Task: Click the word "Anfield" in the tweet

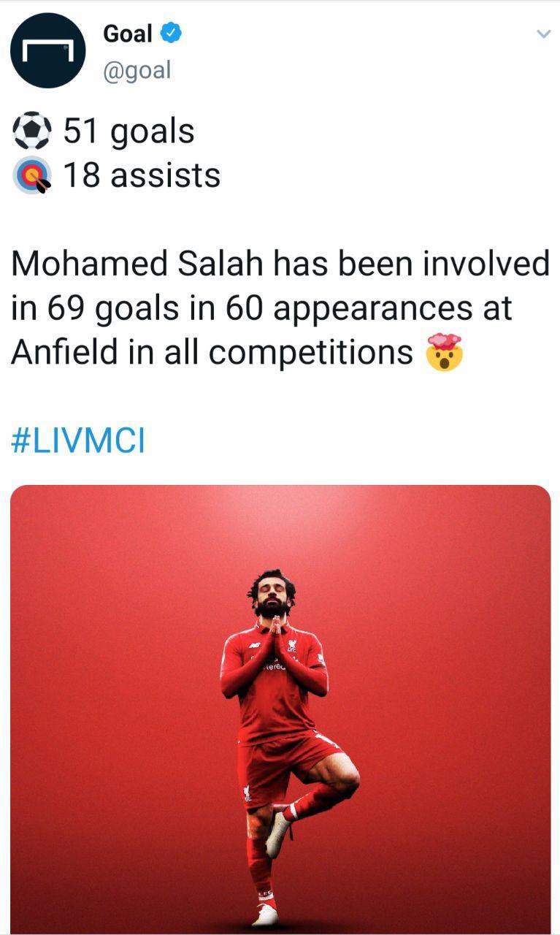Action: click(64, 352)
